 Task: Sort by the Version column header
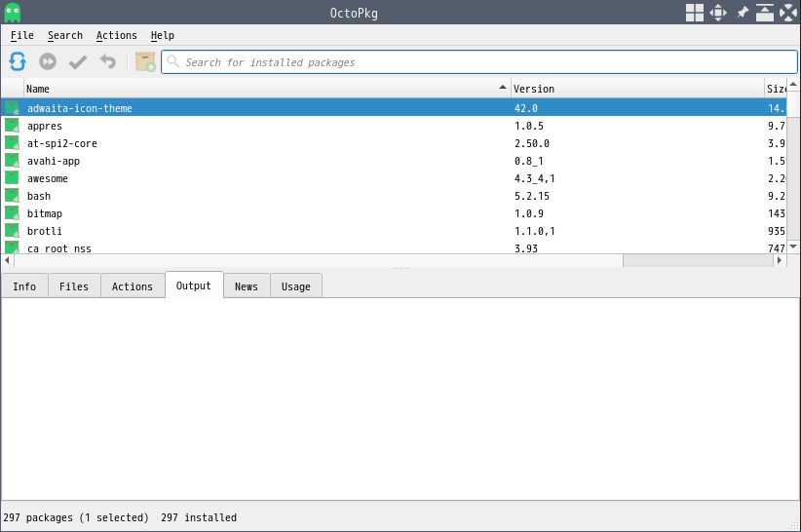637,89
